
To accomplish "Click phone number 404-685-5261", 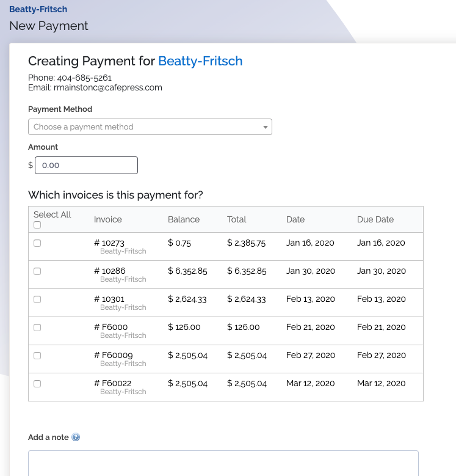I will 84,78.
